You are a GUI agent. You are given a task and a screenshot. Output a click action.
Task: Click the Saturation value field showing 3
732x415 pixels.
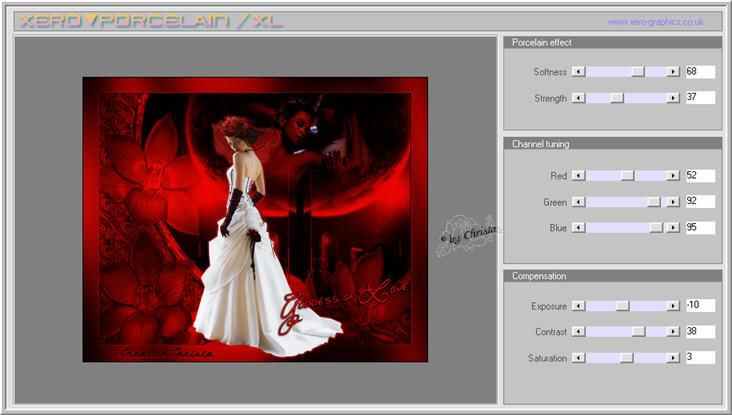(x=700, y=358)
